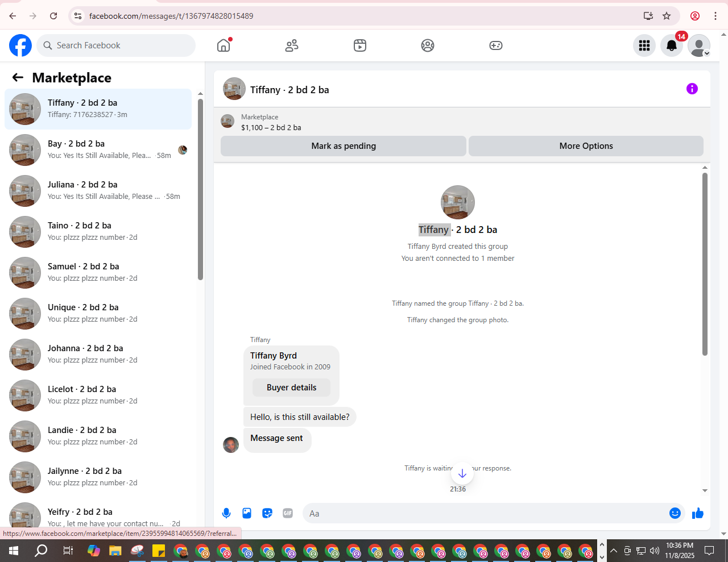Open the account profile avatar menu
Viewport: 728px width, 562px height.
[699, 45]
